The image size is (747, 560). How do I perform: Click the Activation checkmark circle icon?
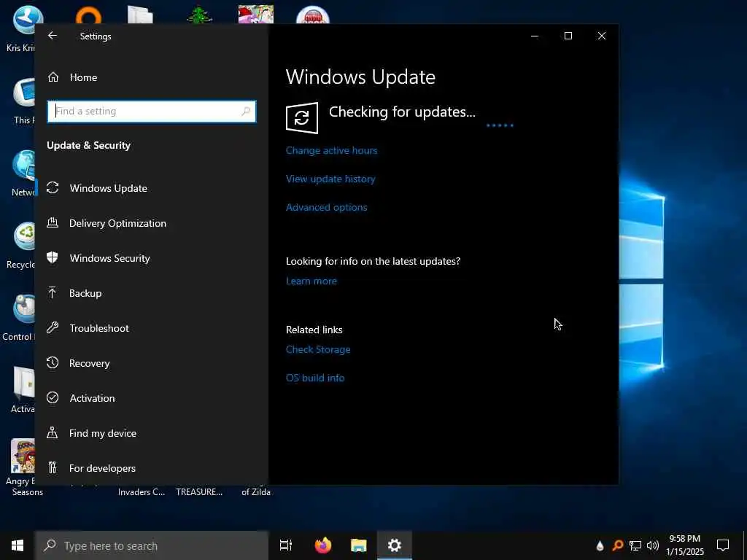coord(53,397)
